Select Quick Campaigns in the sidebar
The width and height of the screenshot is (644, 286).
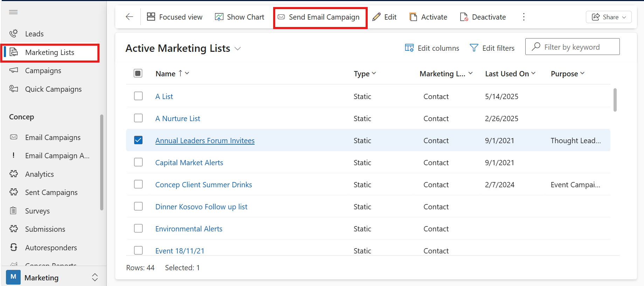coord(54,89)
